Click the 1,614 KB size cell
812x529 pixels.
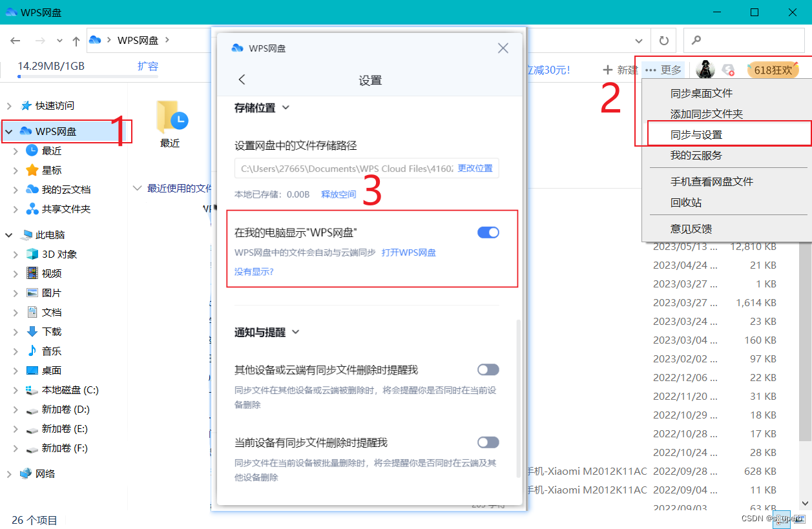[x=756, y=302]
